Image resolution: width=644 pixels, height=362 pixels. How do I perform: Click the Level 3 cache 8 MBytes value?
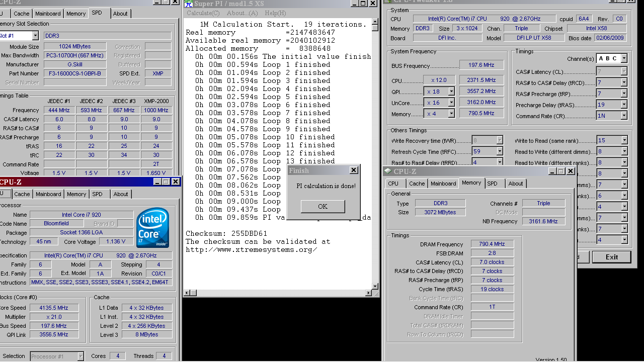pyautogui.click(x=146, y=334)
